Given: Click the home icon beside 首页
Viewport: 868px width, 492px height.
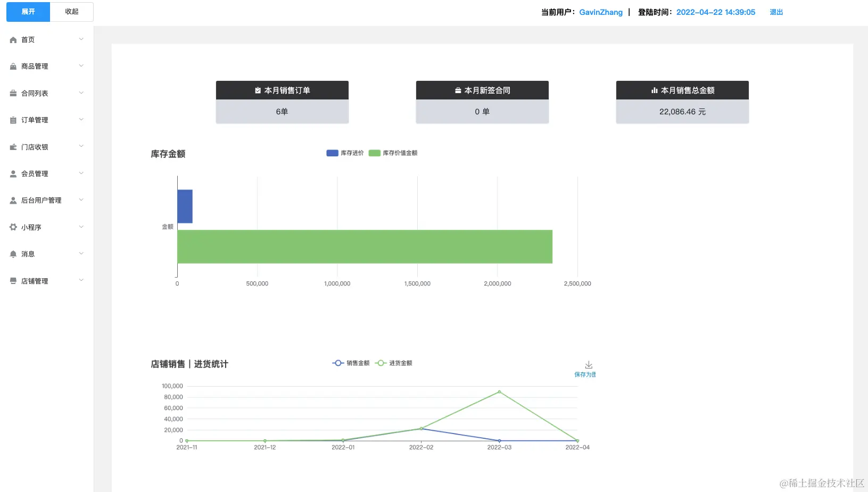Looking at the screenshot, I should click(x=13, y=40).
